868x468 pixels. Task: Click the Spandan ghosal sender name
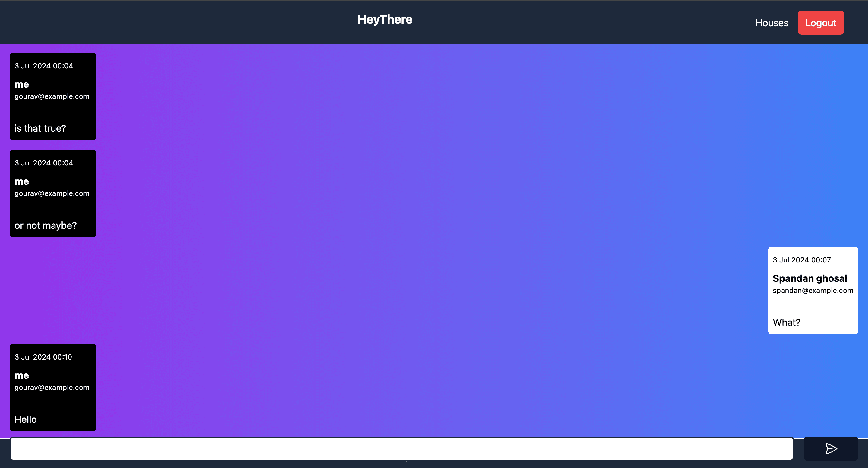click(810, 278)
